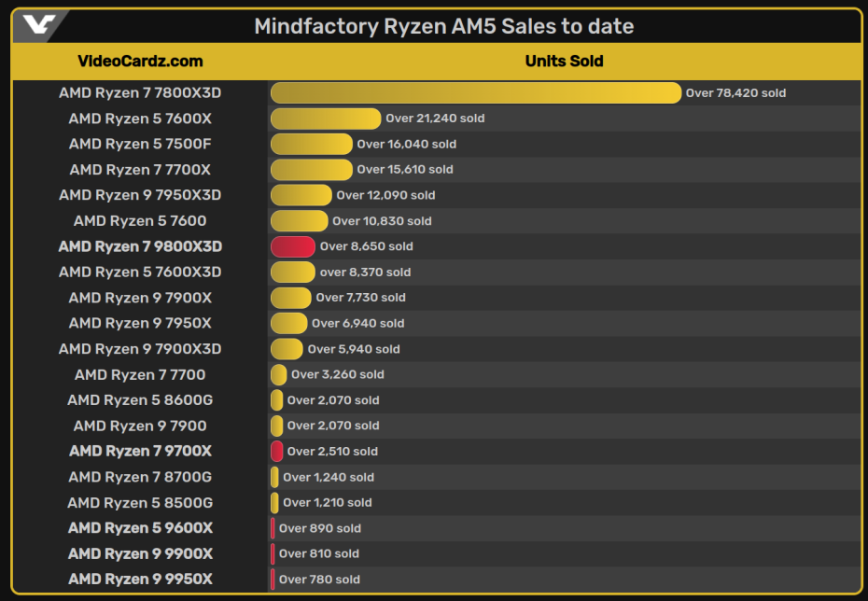The width and height of the screenshot is (868, 601).
Task: Open the VideoCardz.com link
Action: pyautogui.click(x=140, y=62)
